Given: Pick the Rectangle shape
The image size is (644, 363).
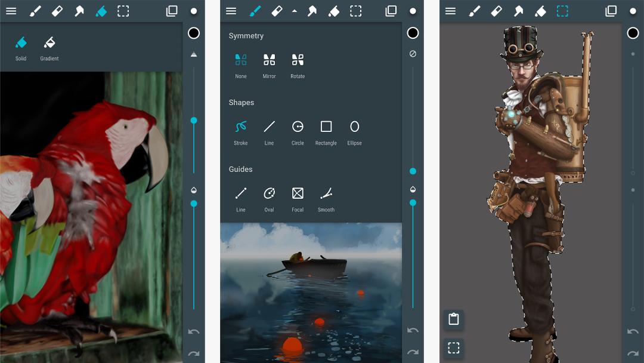Looking at the screenshot, I should [x=326, y=133].
